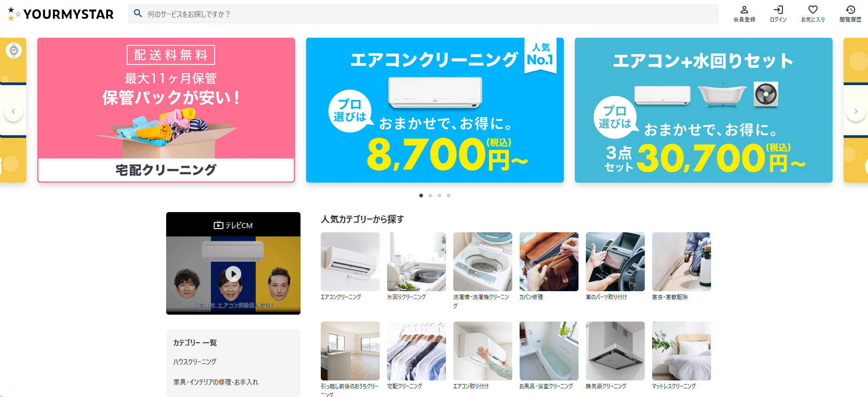Image resolution: width=868 pixels, height=397 pixels.
Task: Open the 宅配クリーニング pink banner
Action: pos(166,110)
